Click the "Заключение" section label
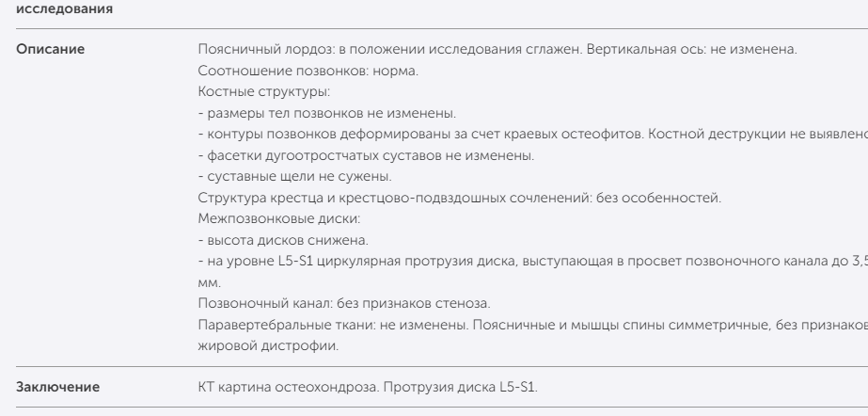Screen dimensions: 868x416 52,386
